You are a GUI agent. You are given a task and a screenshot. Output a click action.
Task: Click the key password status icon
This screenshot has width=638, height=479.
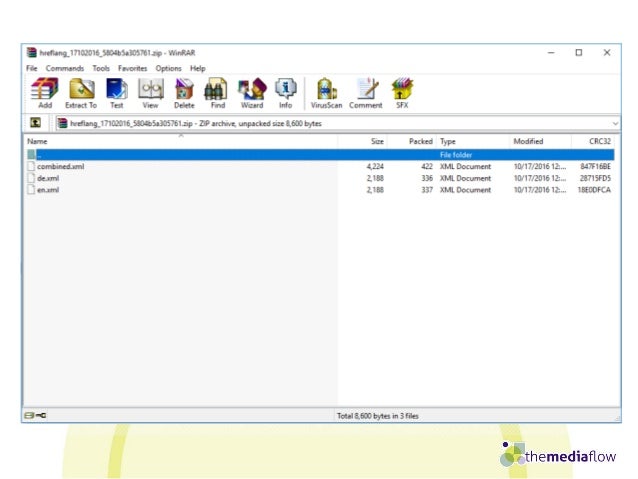pyautogui.click(x=41, y=415)
